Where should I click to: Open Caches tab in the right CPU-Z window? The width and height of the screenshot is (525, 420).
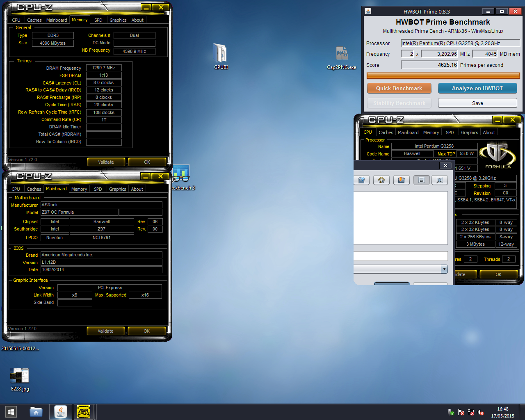point(386,132)
